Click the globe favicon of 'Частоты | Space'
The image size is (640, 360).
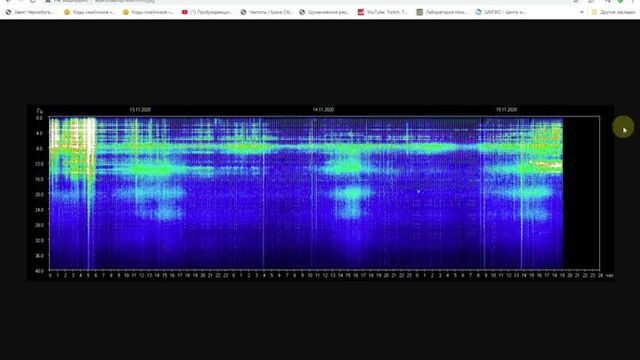point(244,12)
